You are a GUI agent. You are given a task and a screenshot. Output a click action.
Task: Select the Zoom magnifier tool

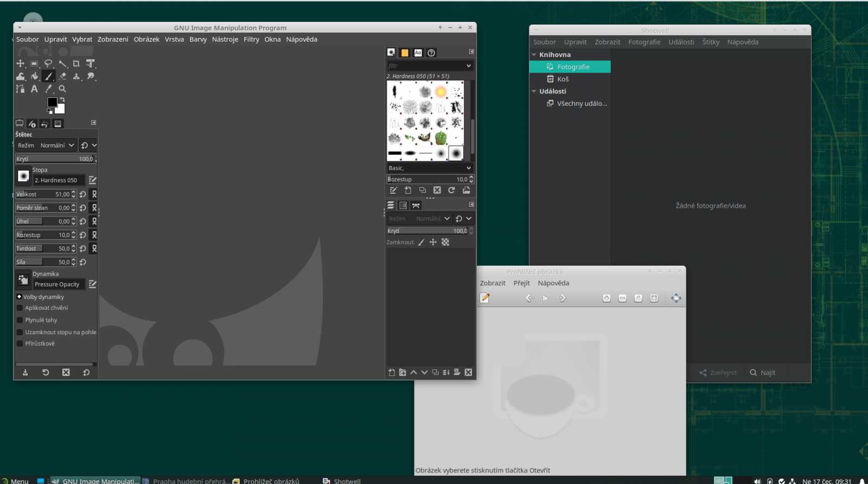point(62,89)
